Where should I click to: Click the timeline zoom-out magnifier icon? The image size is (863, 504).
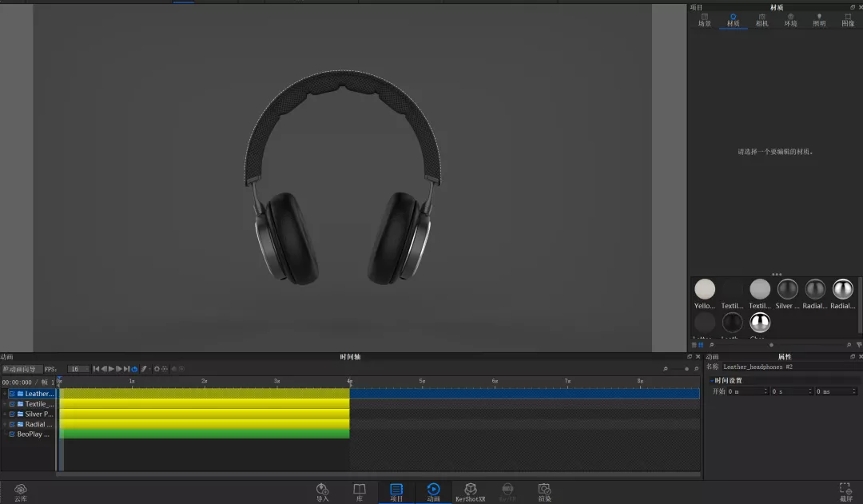tap(666, 369)
